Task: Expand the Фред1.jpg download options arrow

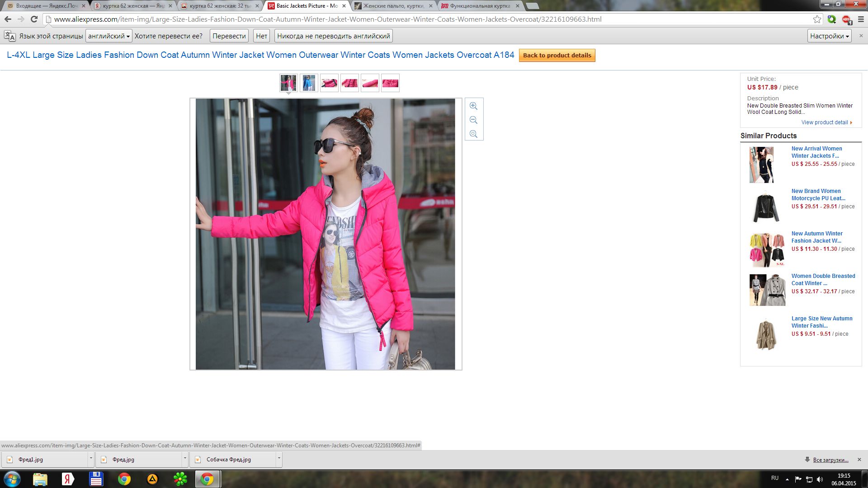Action: [91, 459]
